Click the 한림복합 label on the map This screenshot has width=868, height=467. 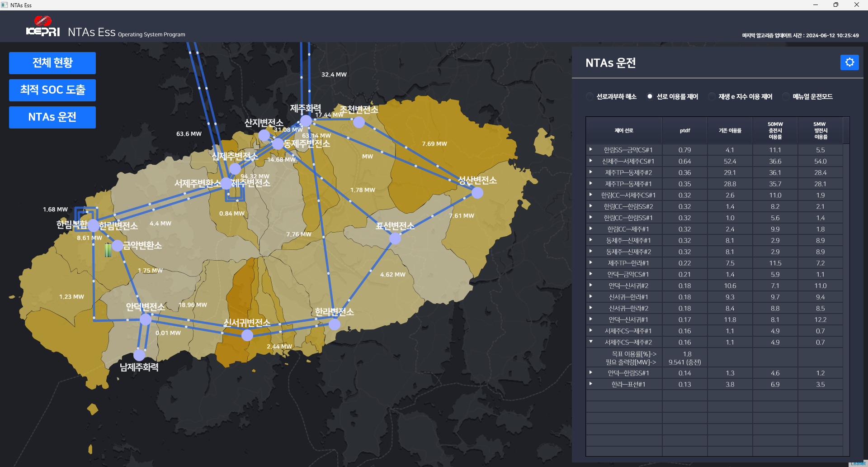(x=72, y=224)
